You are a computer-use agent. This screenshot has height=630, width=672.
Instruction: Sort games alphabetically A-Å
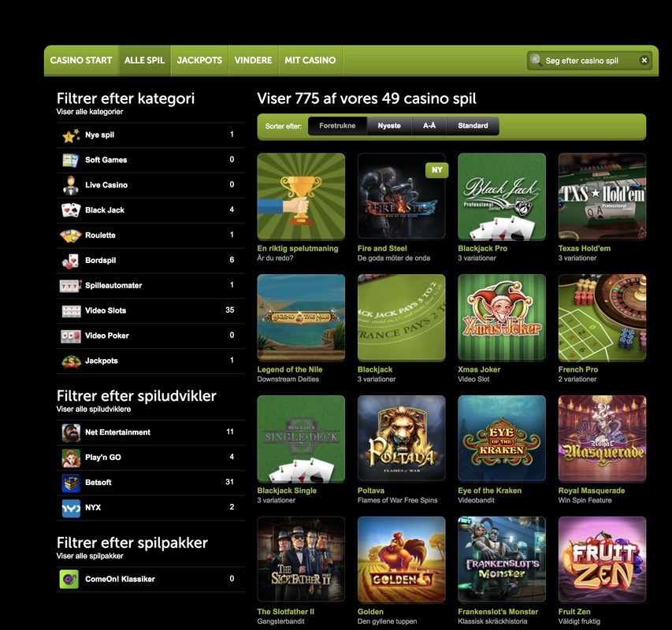click(429, 126)
